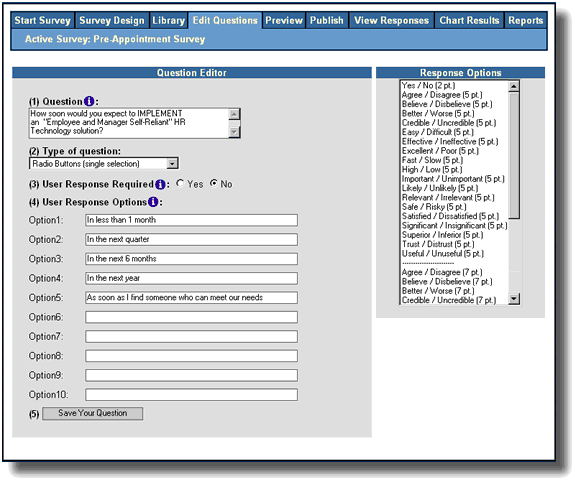Click Response Options list scroll down arrow
This screenshot has height=480, width=575.
tap(514, 299)
